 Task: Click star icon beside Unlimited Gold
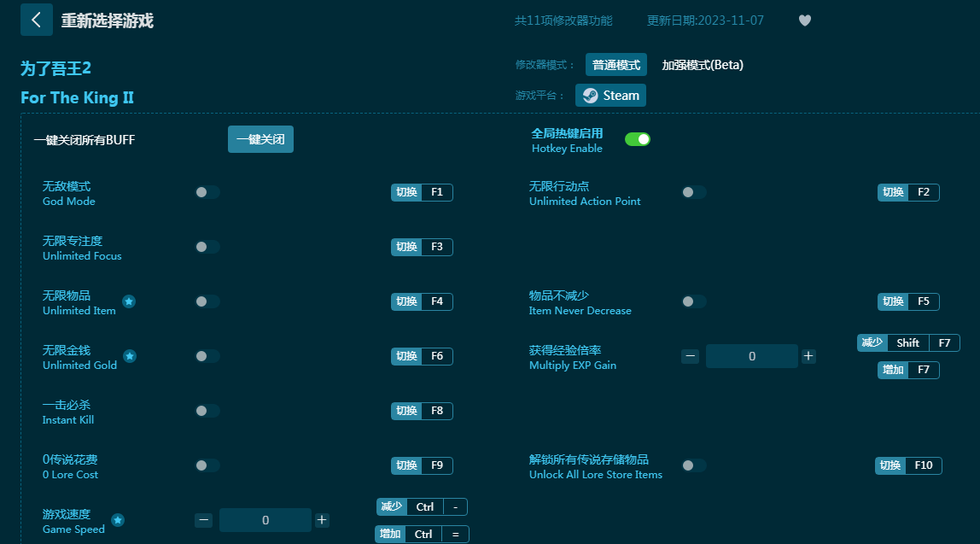tap(130, 356)
